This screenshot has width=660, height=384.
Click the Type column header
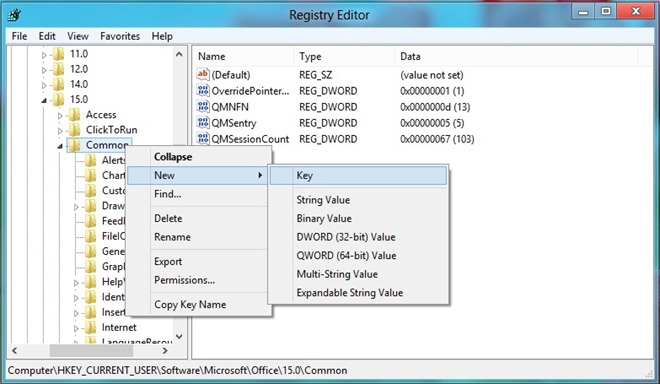point(344,56)
